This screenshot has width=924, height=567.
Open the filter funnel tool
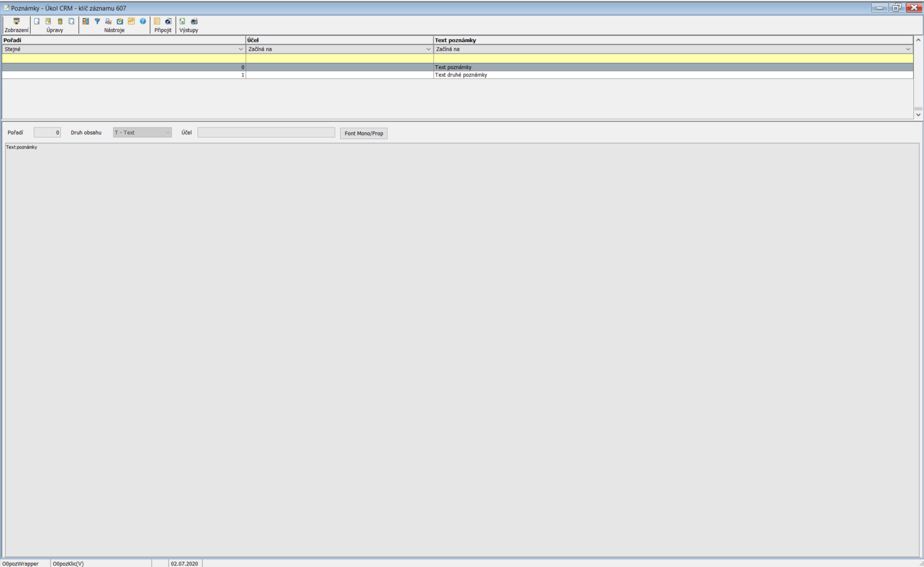[x=97, y=22]
